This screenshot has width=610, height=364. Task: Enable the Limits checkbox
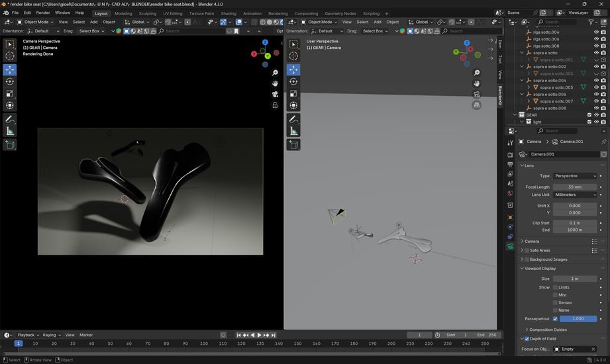coord(555,287)
